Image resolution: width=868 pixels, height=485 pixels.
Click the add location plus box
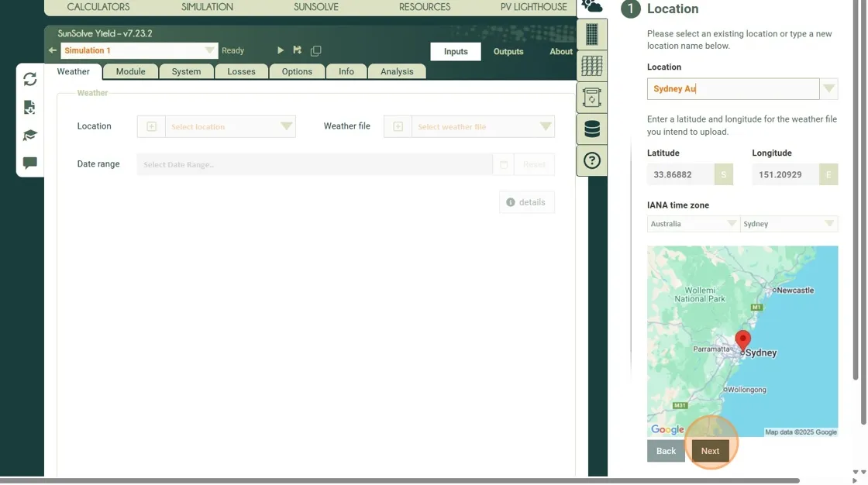(152, 126)
